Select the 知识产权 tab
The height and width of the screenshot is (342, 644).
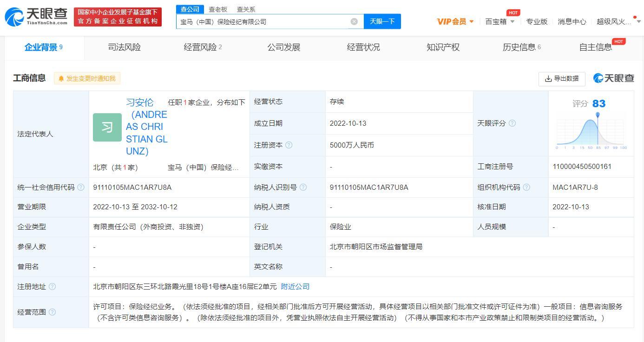(x=443, y=47)
